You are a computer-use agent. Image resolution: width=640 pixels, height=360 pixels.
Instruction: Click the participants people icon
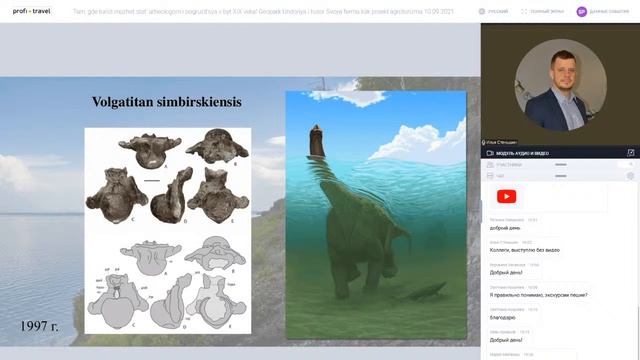coord(490,164)
